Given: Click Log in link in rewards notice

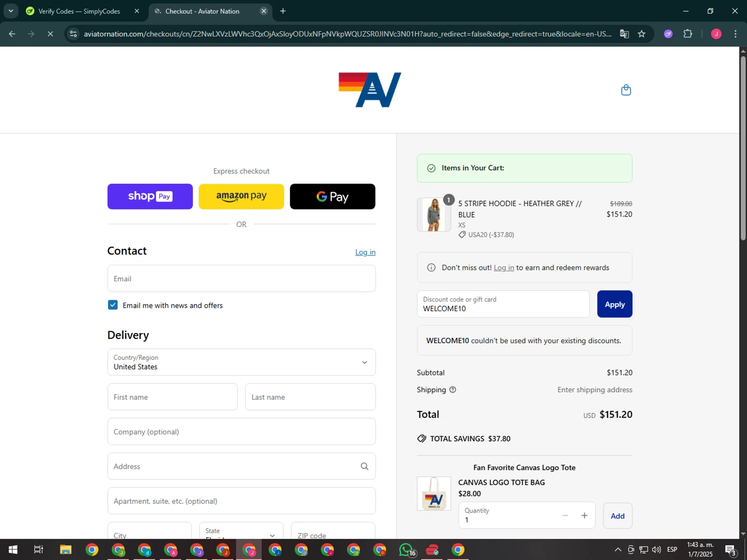Looking at the screenshot, I should pos(504,268).
